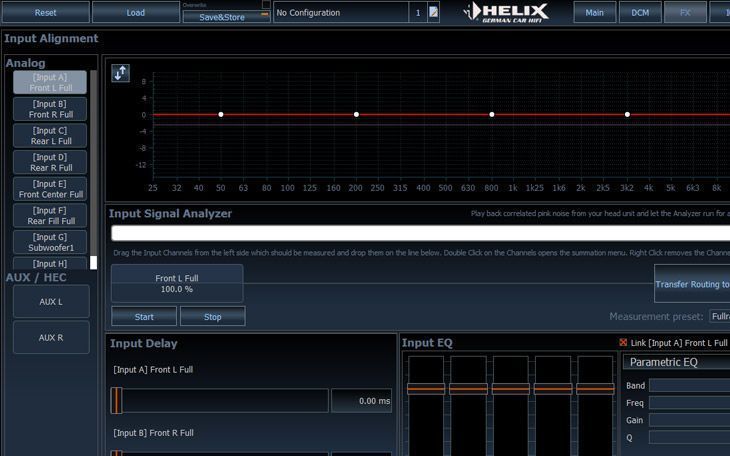The image size is (730, 456).
Task: Click the Reset button
Action: pos(46,13)
